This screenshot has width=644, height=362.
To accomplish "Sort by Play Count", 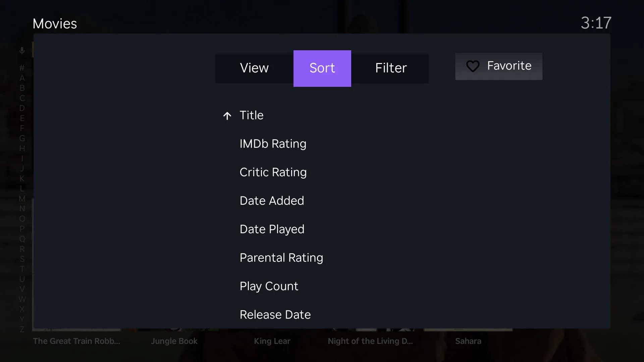I will coord(269,286).
